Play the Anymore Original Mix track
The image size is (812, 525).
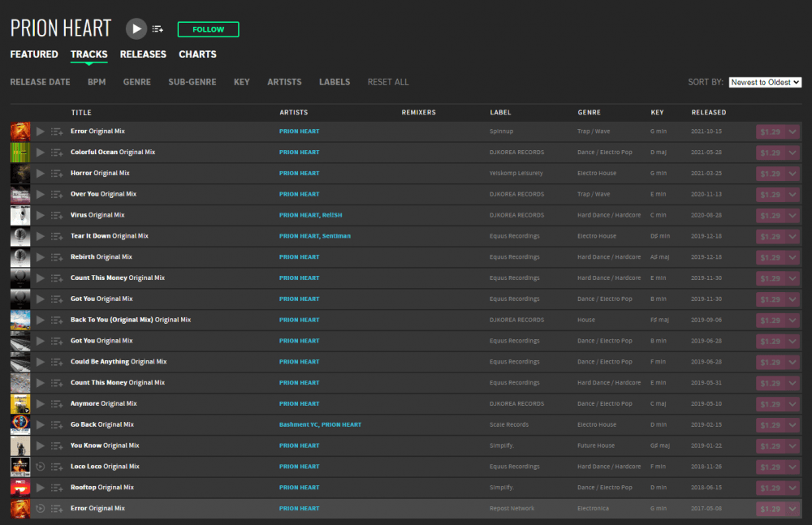pyautogui.click(x=41, y=404)
